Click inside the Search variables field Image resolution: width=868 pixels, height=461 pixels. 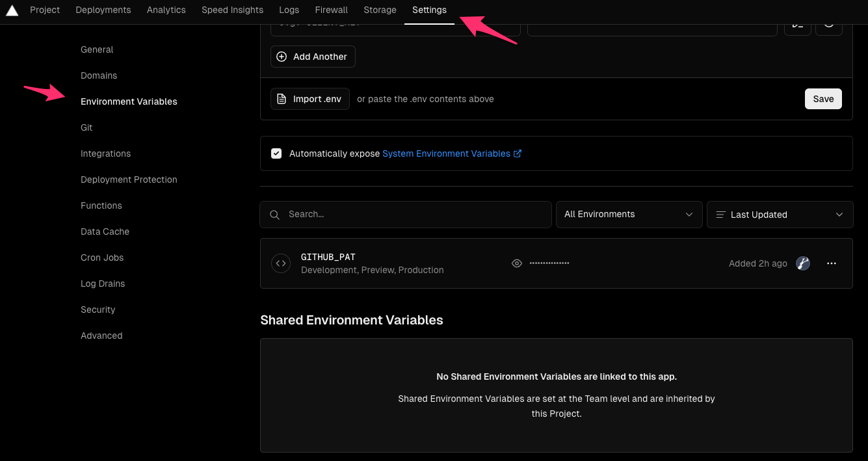tap(405, 214)
